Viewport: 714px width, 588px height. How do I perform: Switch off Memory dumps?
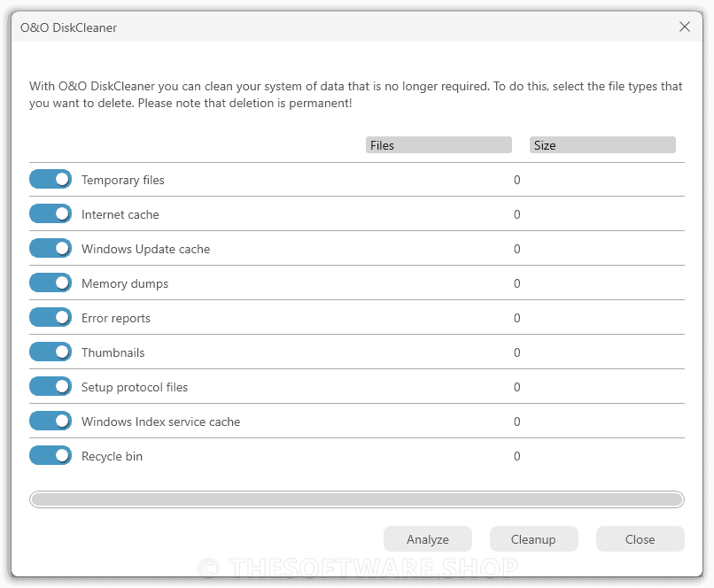click(x=50, y=283)
